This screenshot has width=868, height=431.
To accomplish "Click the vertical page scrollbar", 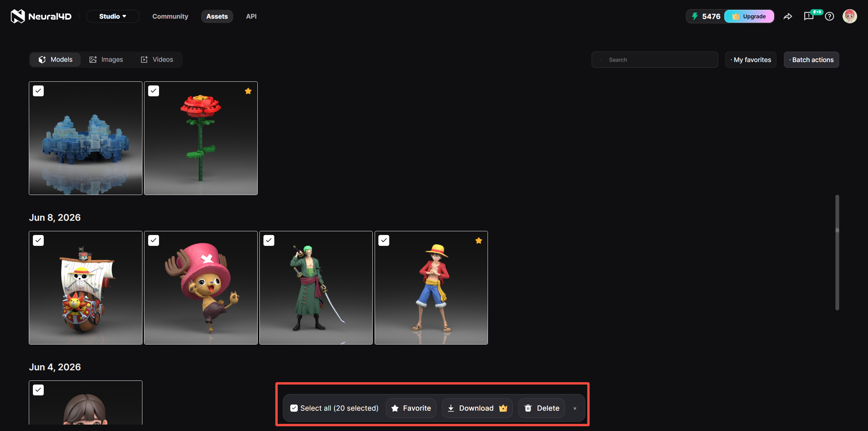I will [837, 252].
